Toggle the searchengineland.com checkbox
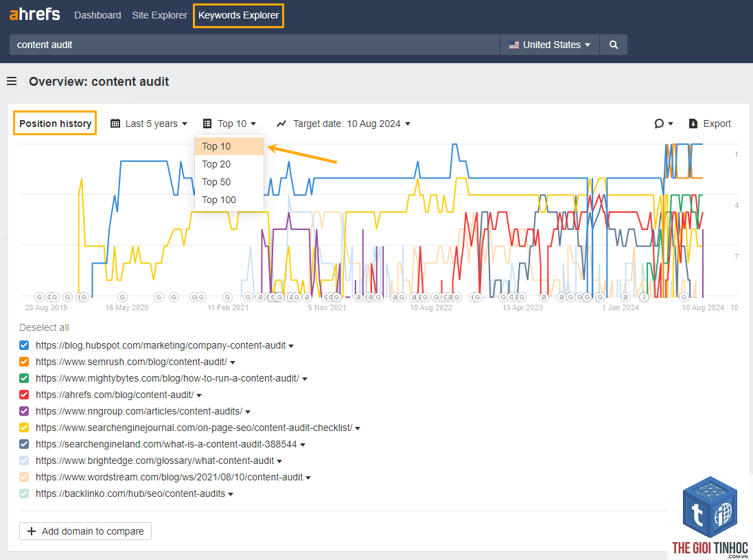This screenshot has width=753, height=560. (x=24, y=444)
